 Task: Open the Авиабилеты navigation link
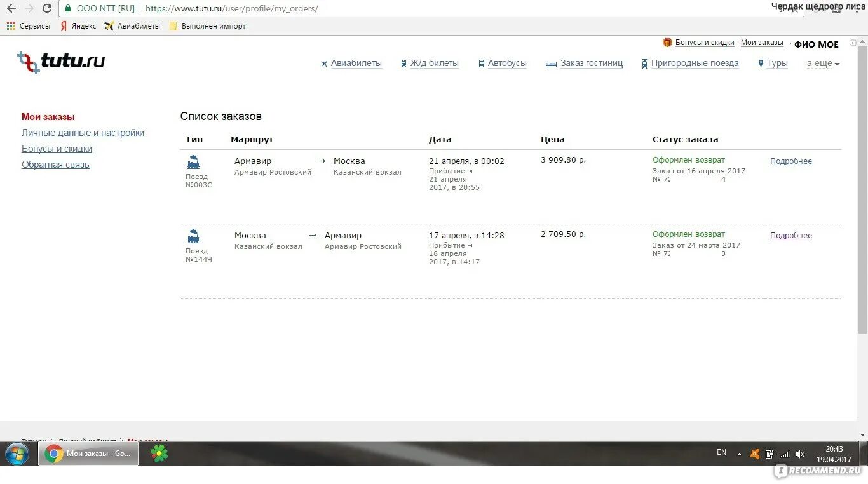point(356,63)
